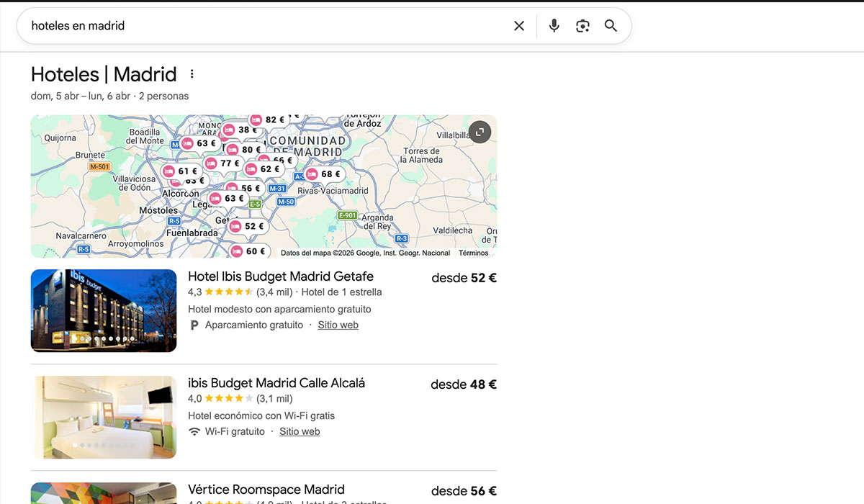Screen dimensions: 864x504
Task: Click the '(3,1 mil)' review count
Action: click(x=274, y=398)
